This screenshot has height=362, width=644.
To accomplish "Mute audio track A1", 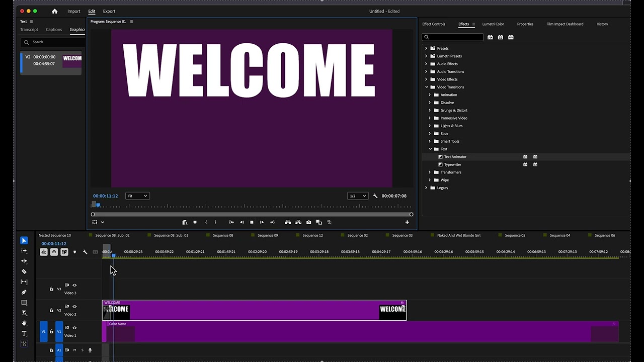I will [x=74, y=350].
